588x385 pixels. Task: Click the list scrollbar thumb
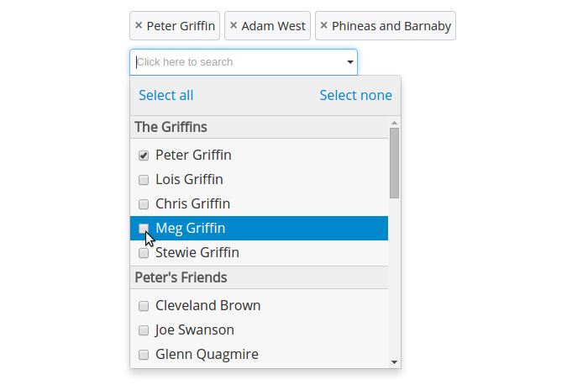pos(394,163)
